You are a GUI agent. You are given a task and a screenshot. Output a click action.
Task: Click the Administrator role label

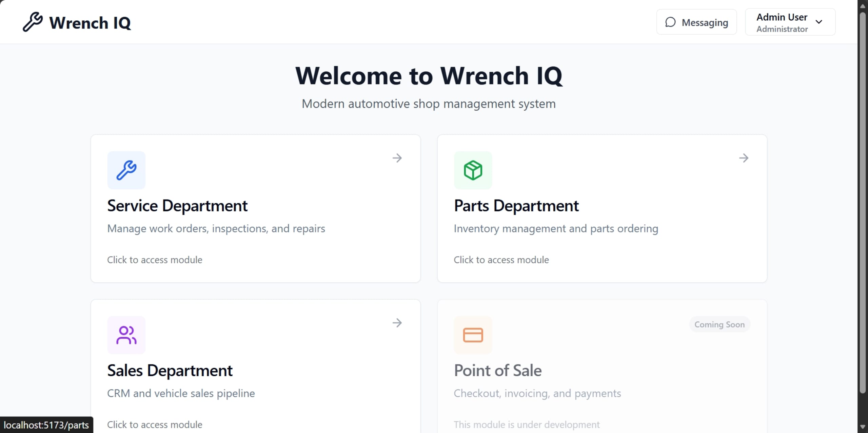coord(782,29)
